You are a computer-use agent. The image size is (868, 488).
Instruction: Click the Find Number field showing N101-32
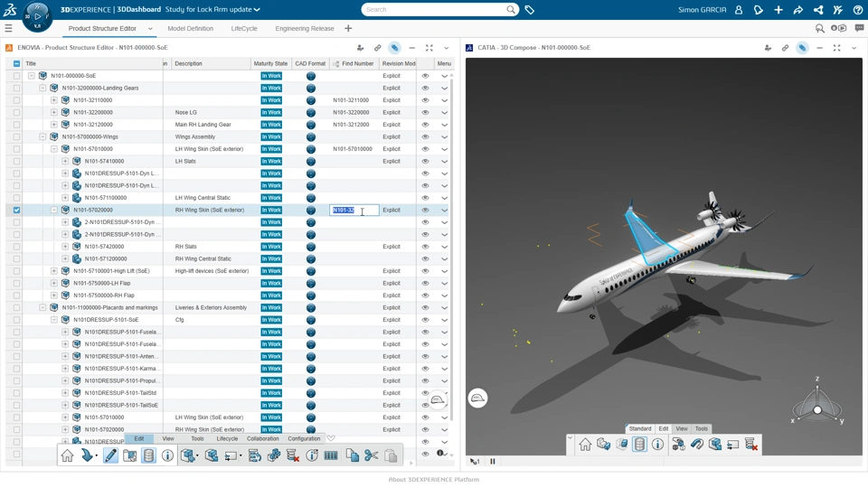pyautogui.click(x=354, y=211)
